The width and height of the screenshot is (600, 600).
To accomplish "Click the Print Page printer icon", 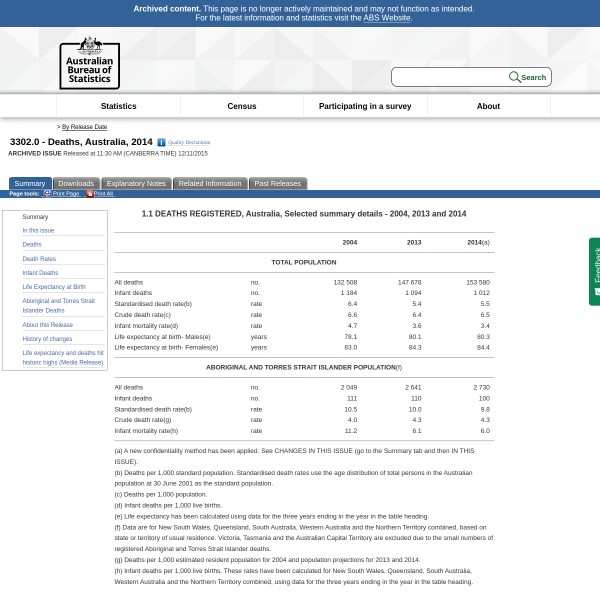I will [x=47, y=193].
